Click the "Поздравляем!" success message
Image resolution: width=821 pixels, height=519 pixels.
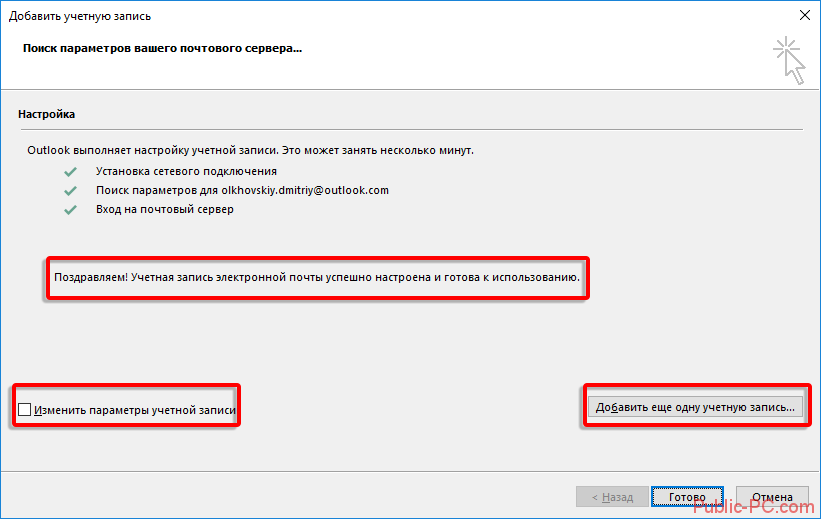coord(317,274)
